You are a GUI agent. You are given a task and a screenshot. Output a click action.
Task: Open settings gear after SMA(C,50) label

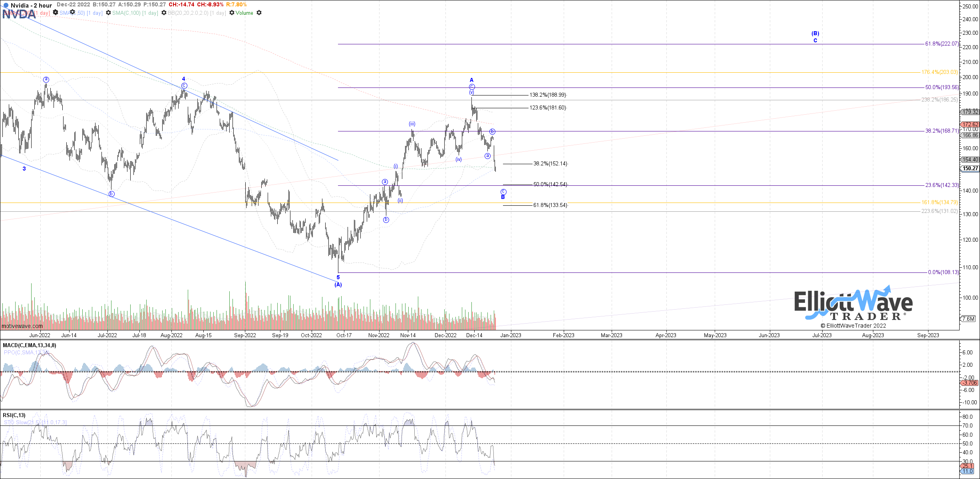[x=108, y=13]
